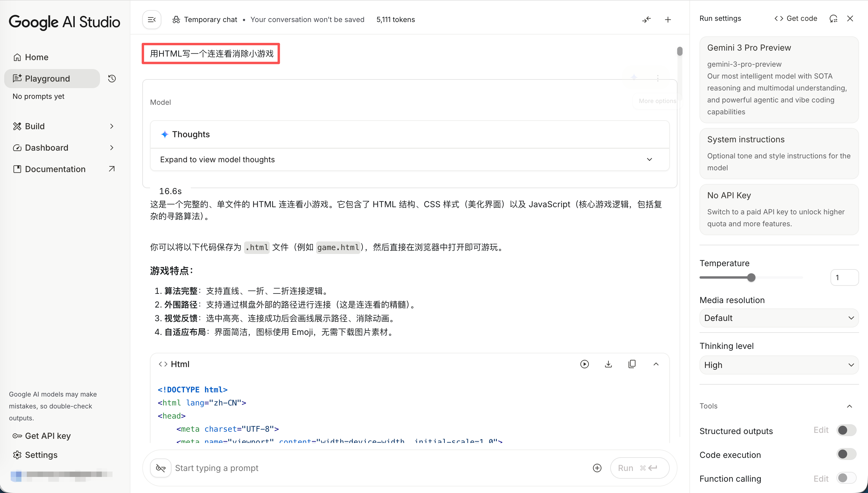
Task: Click the compare mode arrows icon
Action: pos(646,20)
